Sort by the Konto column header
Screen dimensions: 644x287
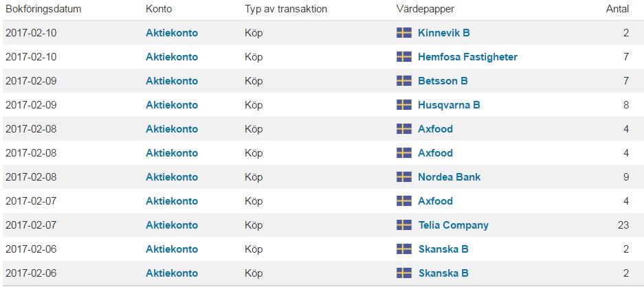point(159,9)
